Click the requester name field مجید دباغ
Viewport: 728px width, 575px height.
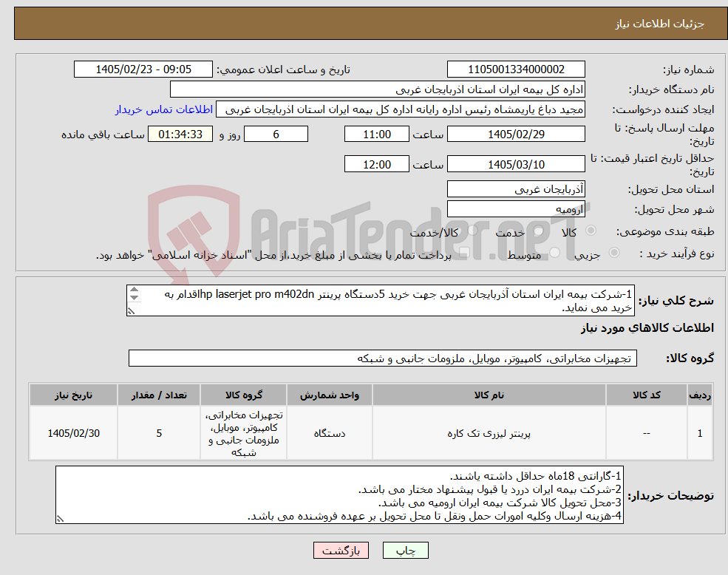coord(400,109)
